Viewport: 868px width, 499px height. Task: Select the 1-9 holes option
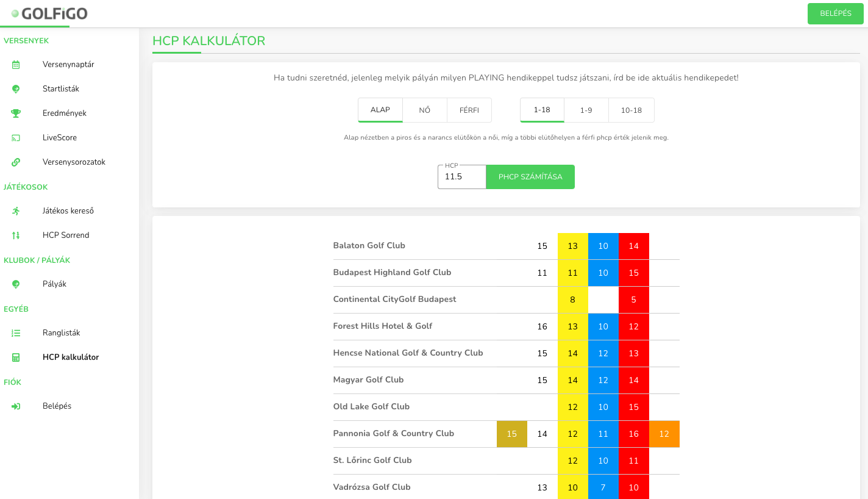tap(586, 110)
